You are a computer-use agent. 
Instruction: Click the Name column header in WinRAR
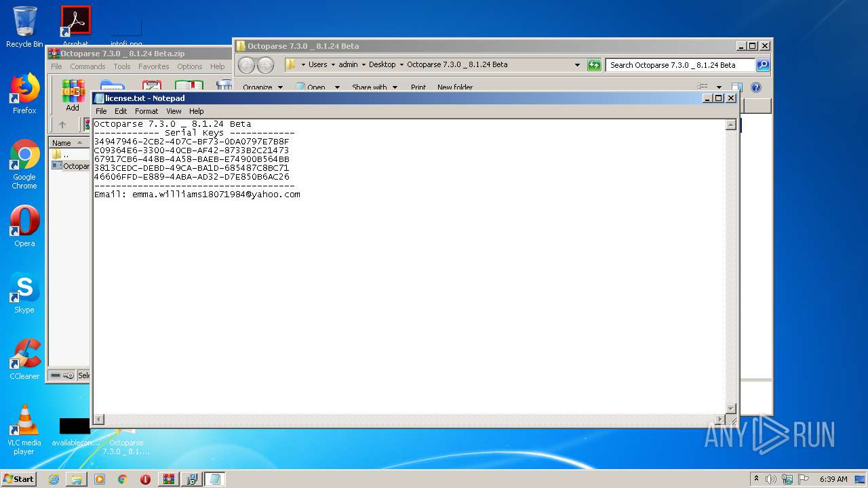[68, 142]
